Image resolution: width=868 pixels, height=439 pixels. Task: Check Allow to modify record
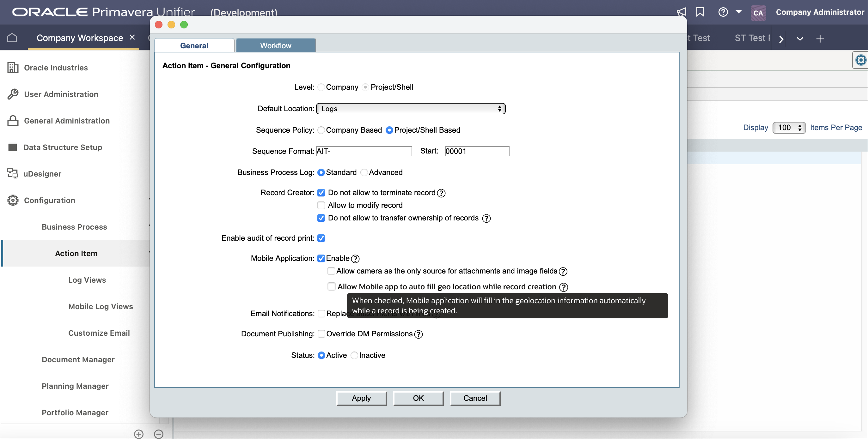tap(321, 205)
